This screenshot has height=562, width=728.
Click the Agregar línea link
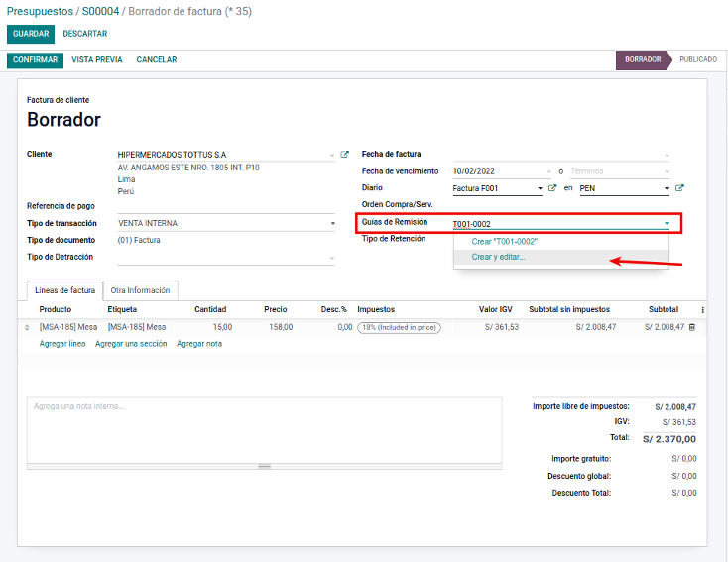[62, 344]
